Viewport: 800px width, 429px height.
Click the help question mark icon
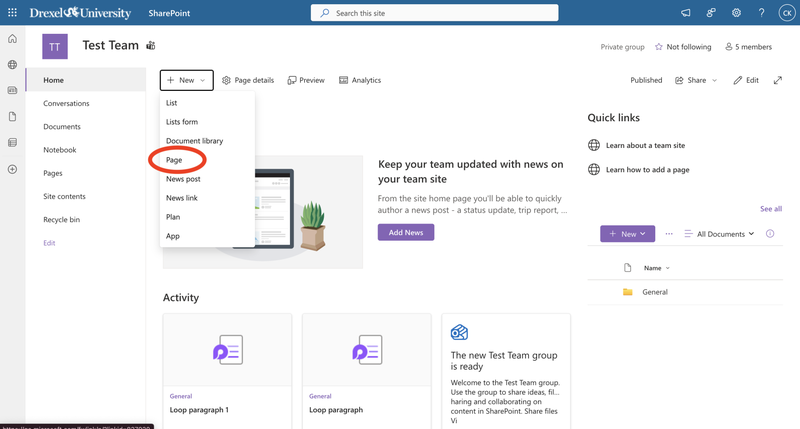(762, 13)
